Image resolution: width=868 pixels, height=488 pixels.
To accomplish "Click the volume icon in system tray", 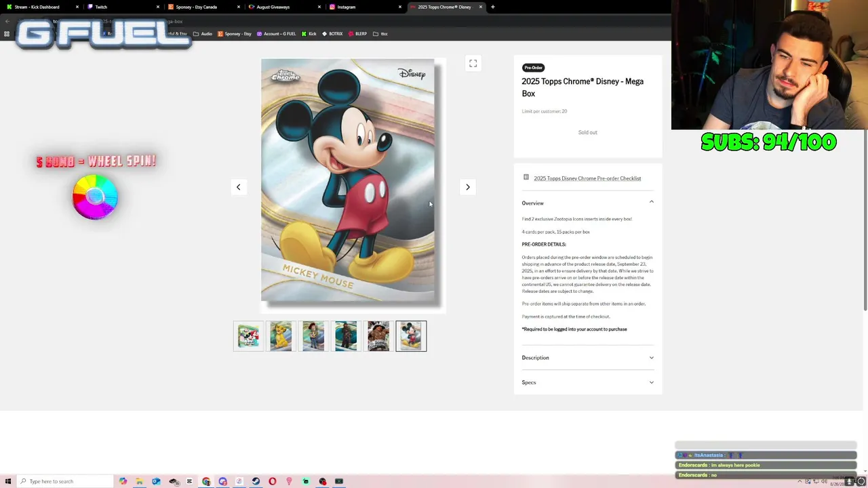I will click(824, 481).
